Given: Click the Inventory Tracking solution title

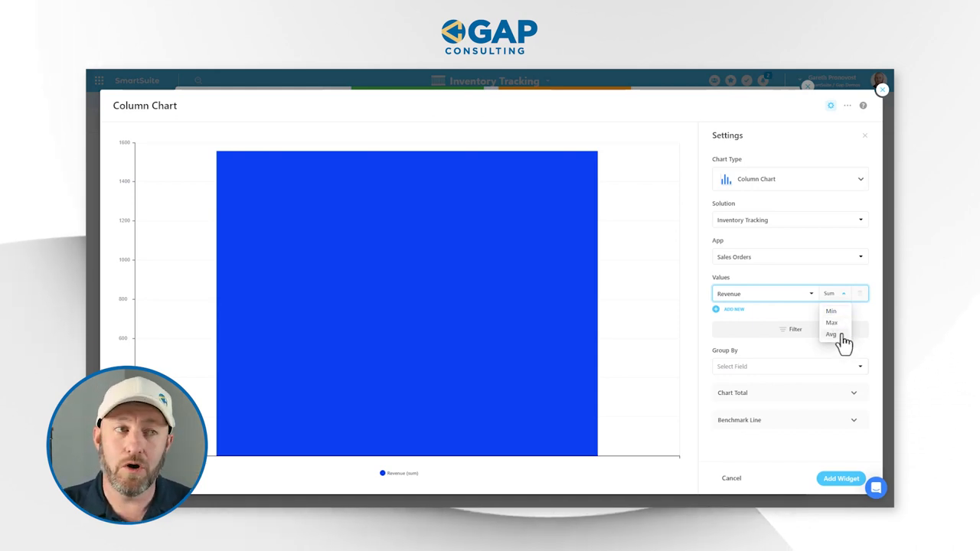Looking at the screenshot, I should pyautogui.click(x=494, y=81).
